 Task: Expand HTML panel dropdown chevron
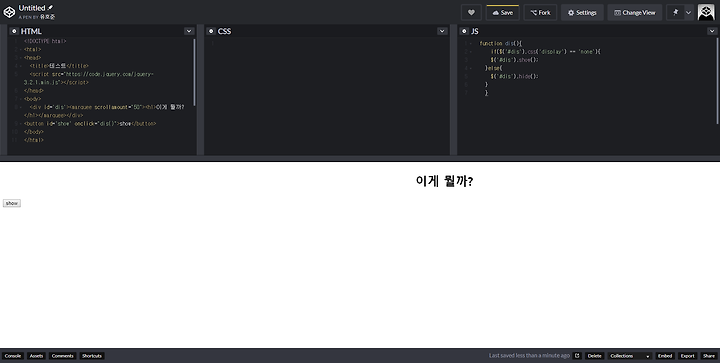pos(189,31)
